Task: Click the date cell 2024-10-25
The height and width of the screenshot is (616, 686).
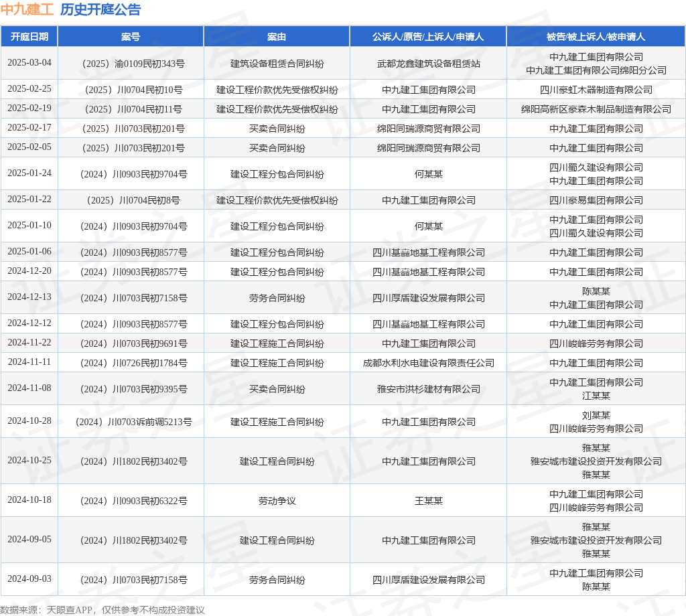Action: [x=29, y=461]
